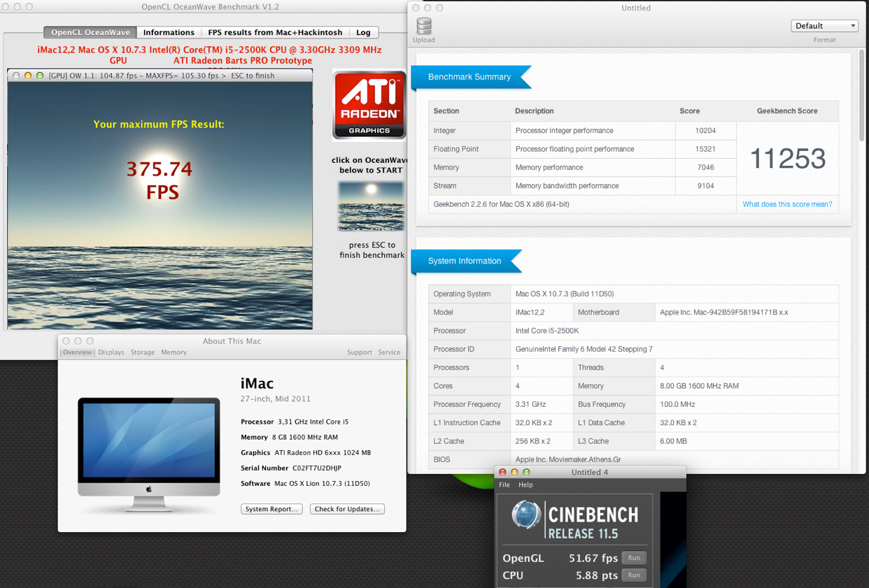Open FPS results from Mac+Hackintosh tab

tap(275, 32)
